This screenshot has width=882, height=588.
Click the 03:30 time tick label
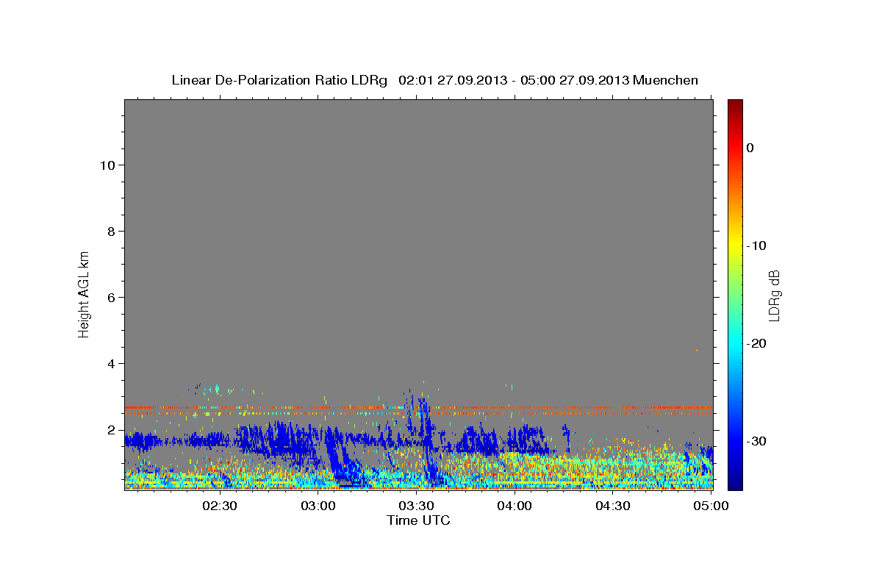pos(416,506)
